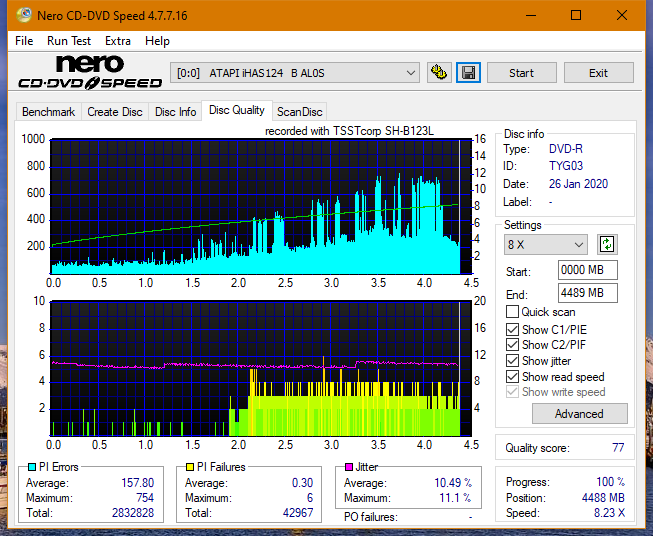Click the Nero CD-DVD Speed logo
The height and width of the screenshot is (536, 653).
coord(90,73)
